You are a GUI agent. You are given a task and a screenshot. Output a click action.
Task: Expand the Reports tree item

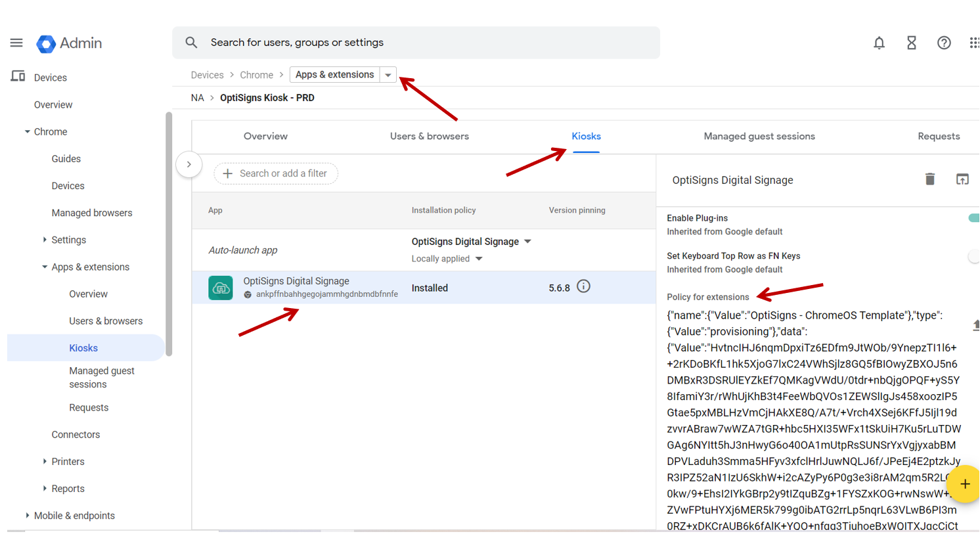pos(45,488)
